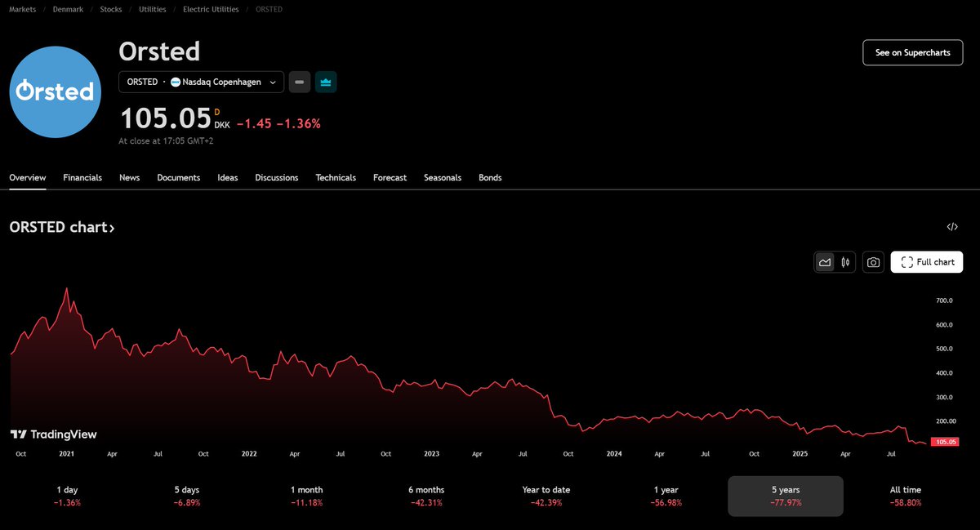Select the Year to date range

[x=546, y=496]
